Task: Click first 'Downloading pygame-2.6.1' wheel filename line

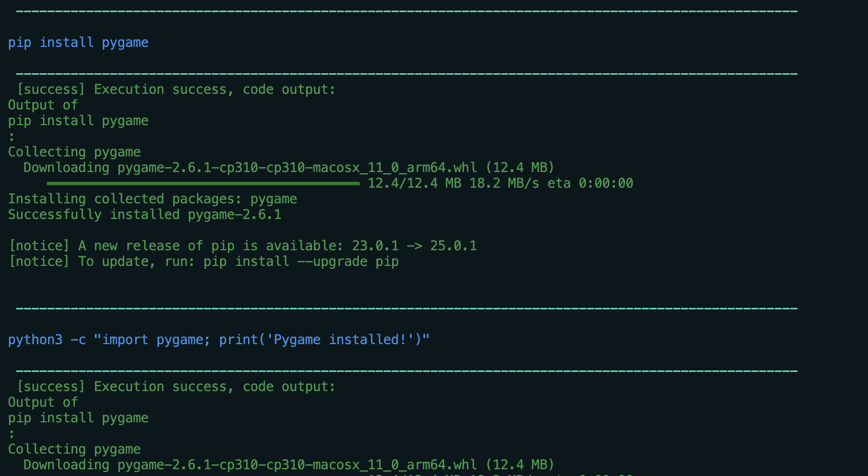Action: (x=289, y=168)
